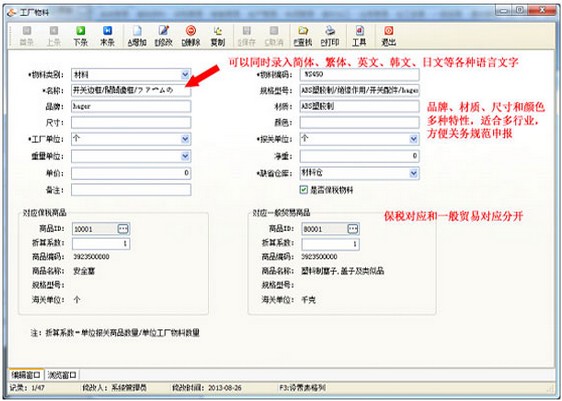Open the 工厂单位 unit dropdown
The height and width of the screenshot is (401, 562).
pos(185,139)
